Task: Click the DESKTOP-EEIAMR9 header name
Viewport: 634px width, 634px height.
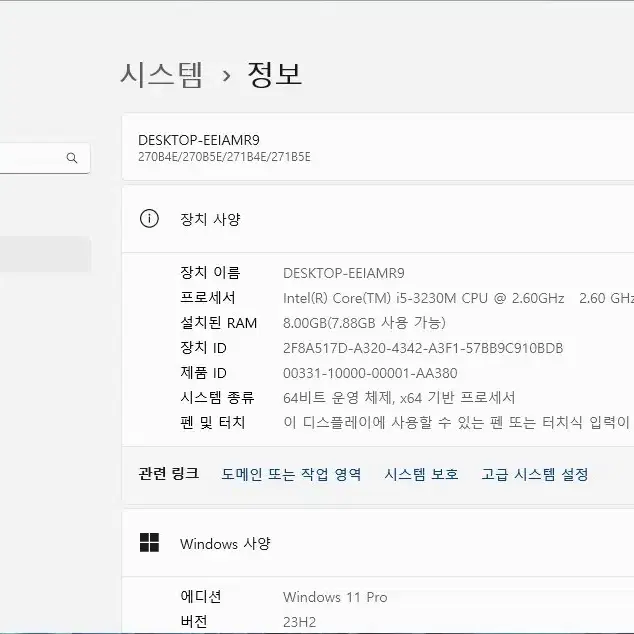Action: coord(199,140)
